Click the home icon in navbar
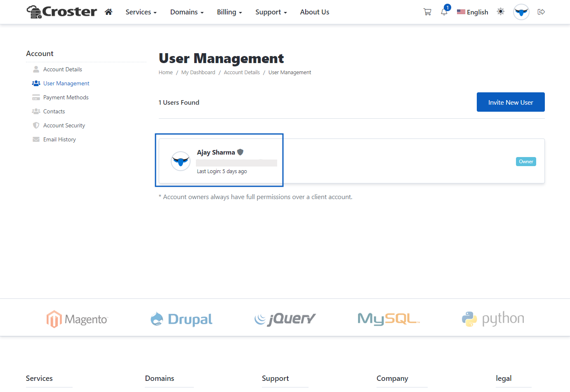Image resolution: width=570 pixels, height=392 pixels. [108, 12]
